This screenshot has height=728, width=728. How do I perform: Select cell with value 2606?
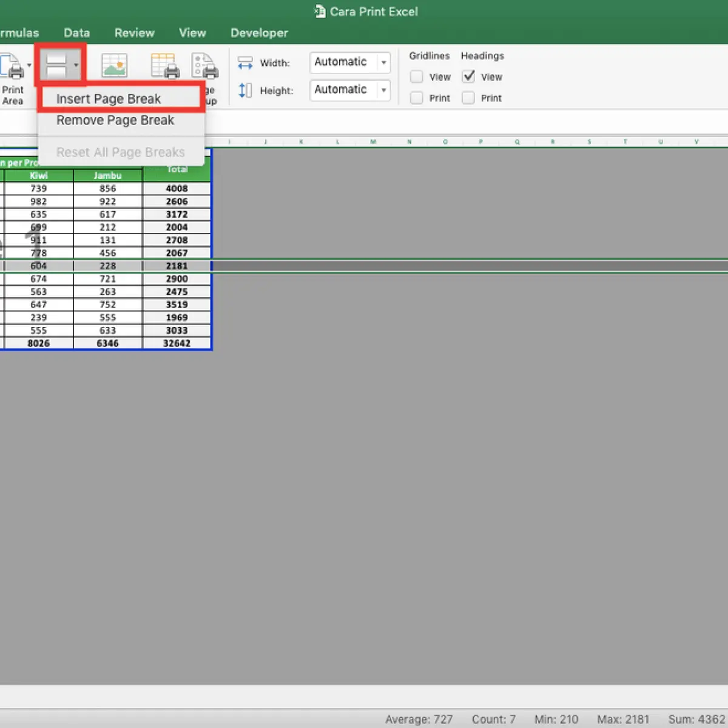(177, 201)
